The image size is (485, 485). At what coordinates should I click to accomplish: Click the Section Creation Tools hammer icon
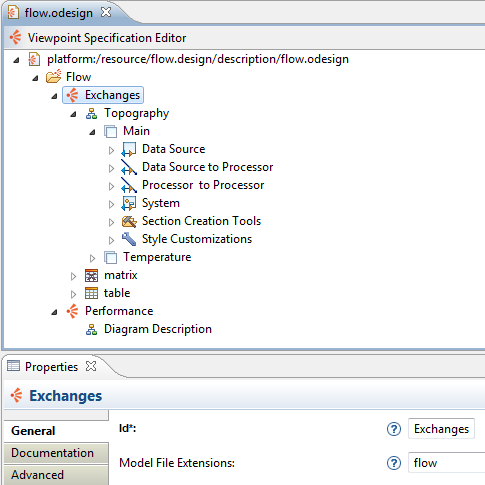[129, 221]
